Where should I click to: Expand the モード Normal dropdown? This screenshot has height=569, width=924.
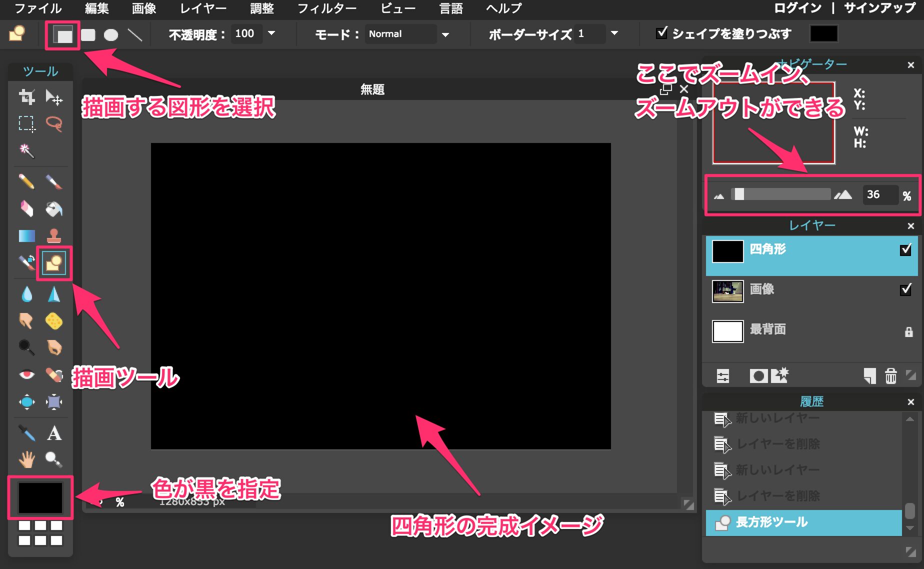pos(445,34)
